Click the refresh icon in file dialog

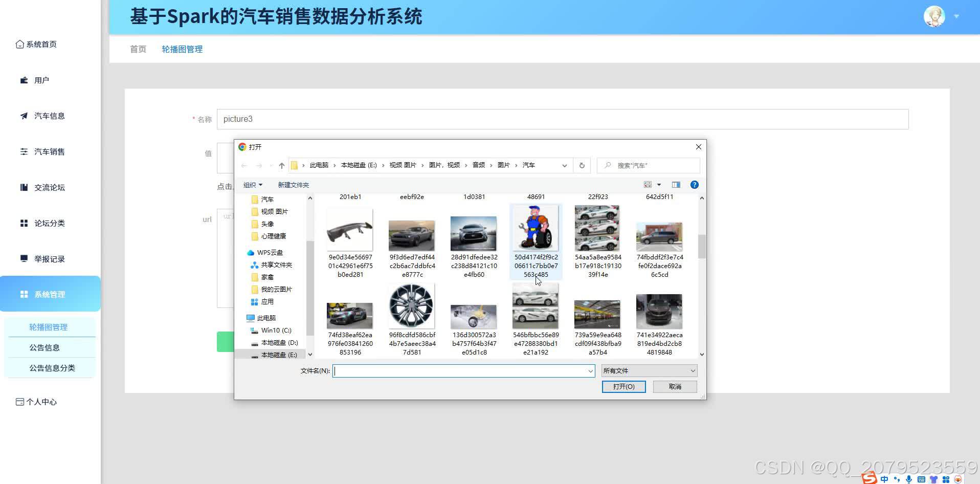tap(582, 165)
